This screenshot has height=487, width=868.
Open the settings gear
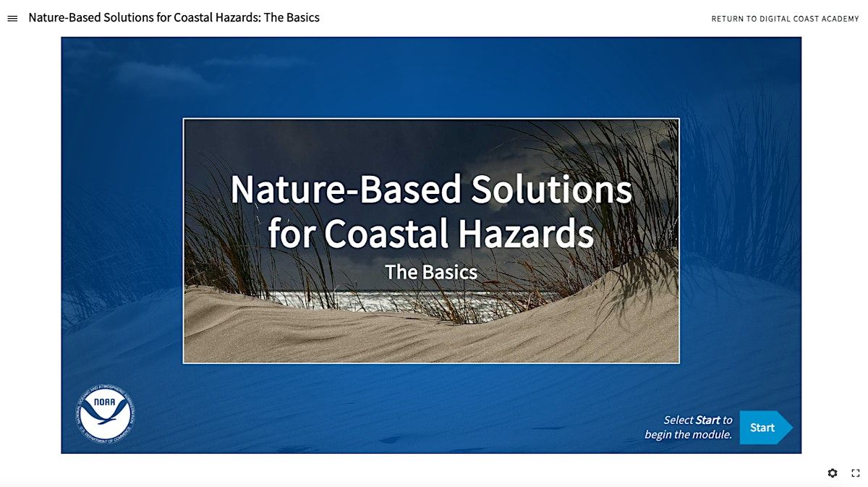coord(833,473)
